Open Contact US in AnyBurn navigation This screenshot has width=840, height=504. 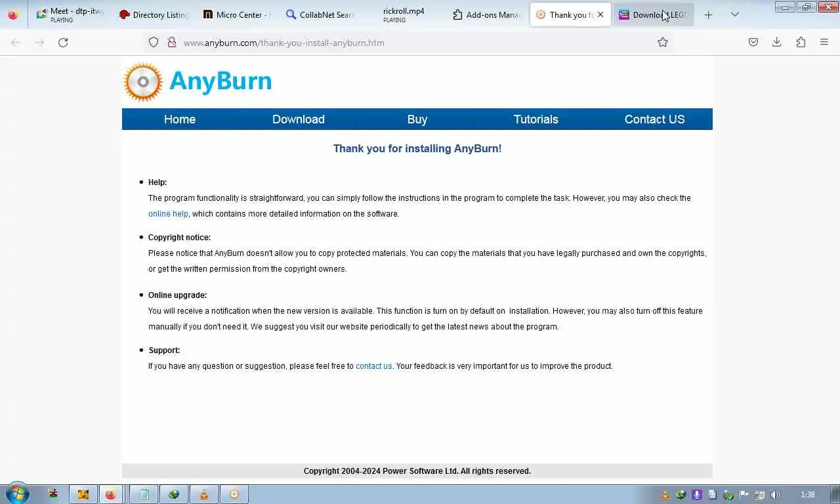point(655,119)
